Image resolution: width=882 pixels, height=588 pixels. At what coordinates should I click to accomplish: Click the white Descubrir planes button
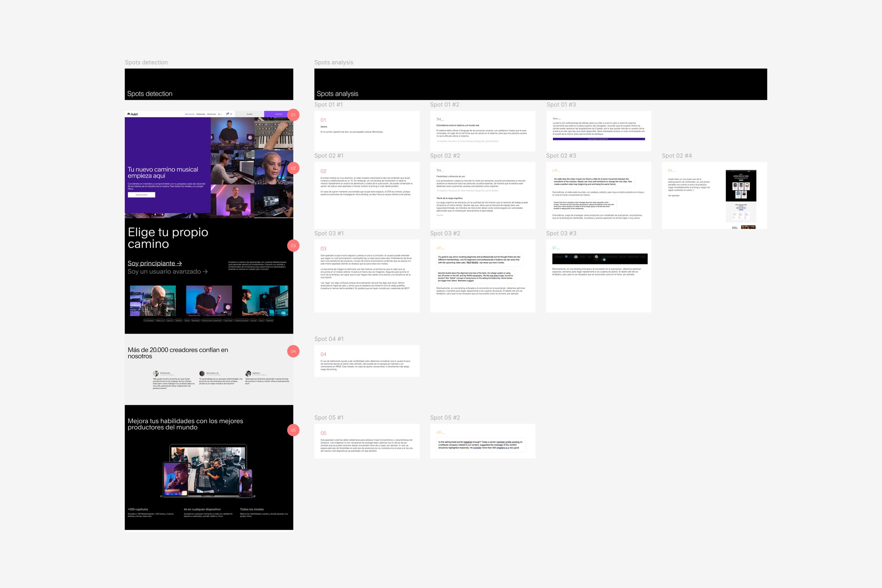coord(141,195)
